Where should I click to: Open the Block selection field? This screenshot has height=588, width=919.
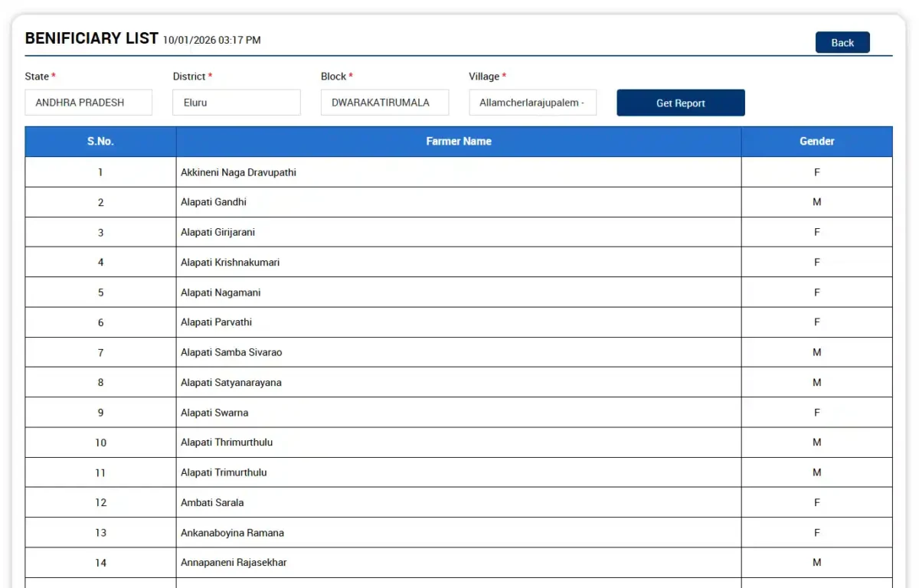click(384, 101)
